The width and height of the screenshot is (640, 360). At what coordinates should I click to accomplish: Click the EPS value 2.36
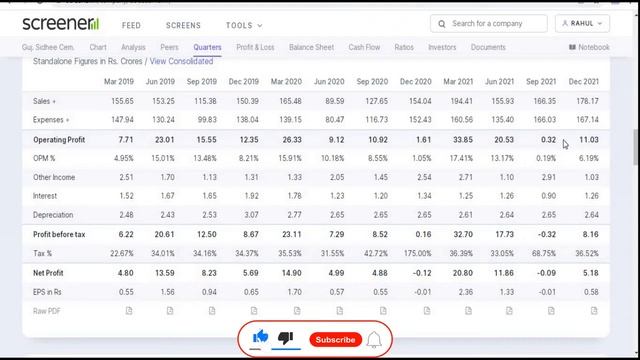[466, 292]
